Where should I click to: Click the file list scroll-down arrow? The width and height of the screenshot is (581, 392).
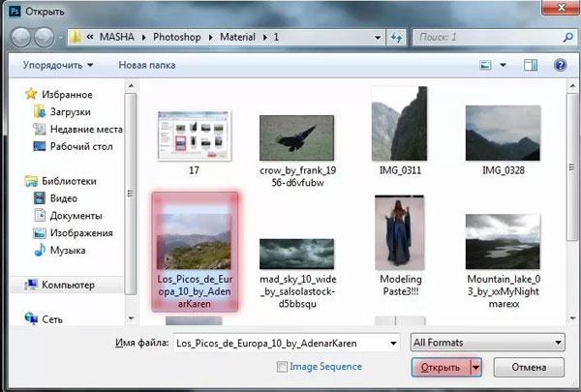(573, 318)
